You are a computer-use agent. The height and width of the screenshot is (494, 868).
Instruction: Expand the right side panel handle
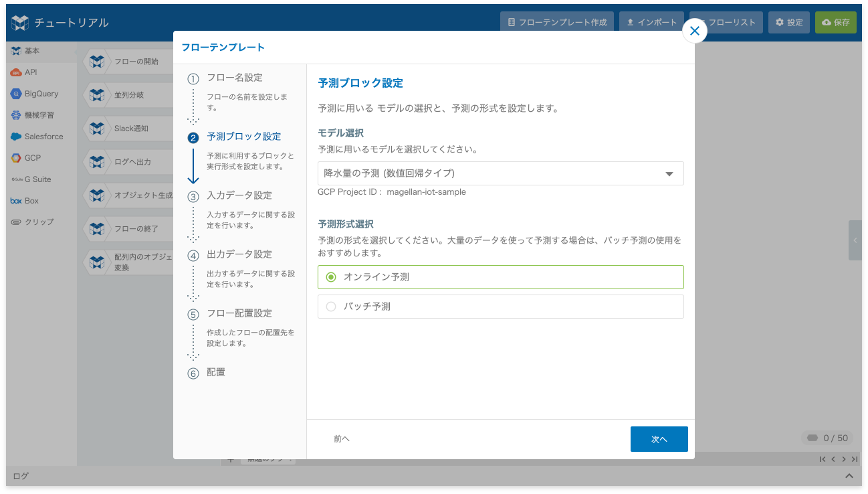[855, 240]
